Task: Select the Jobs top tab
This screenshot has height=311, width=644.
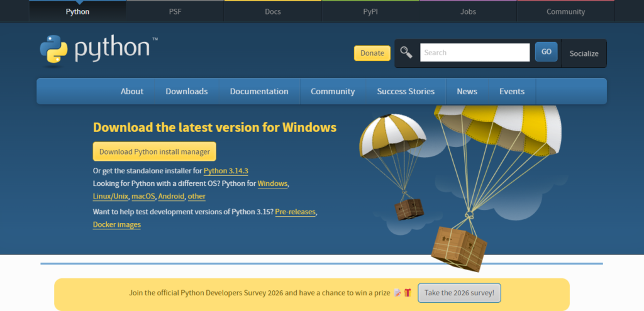Action: coord(468,11)
